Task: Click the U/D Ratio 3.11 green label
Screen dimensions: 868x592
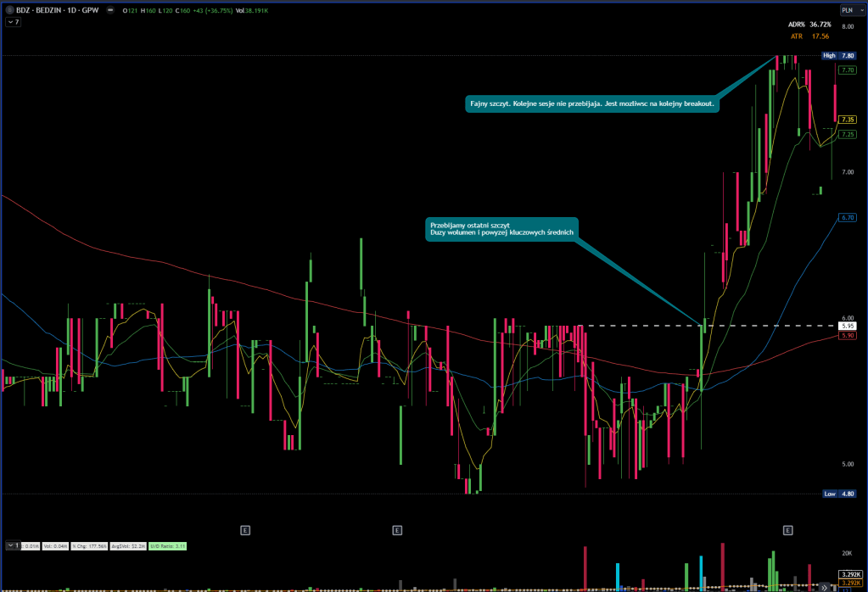Action: click(x=167, y=545)
